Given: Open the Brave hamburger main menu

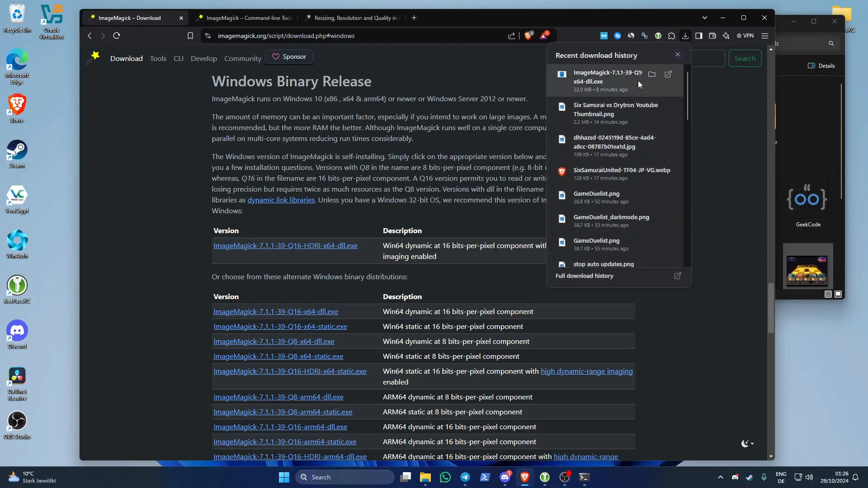Looking at the screenshot, I should coord(765,36).
